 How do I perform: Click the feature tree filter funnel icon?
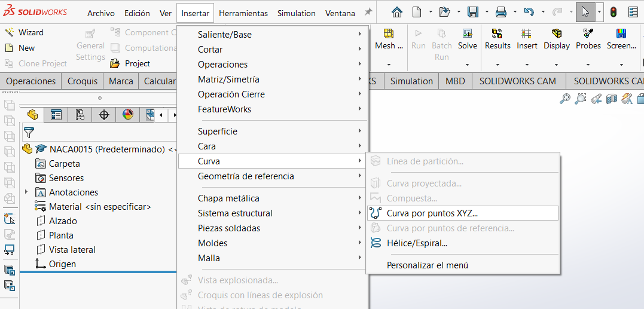tap(29, 133)
